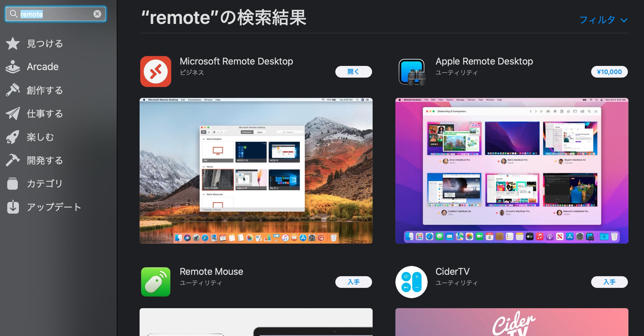The width and height of the screenshot is (644, 336).
Task: Click 開く button for Microsoft Remote Desktop
Action: [x=353, y=72]
